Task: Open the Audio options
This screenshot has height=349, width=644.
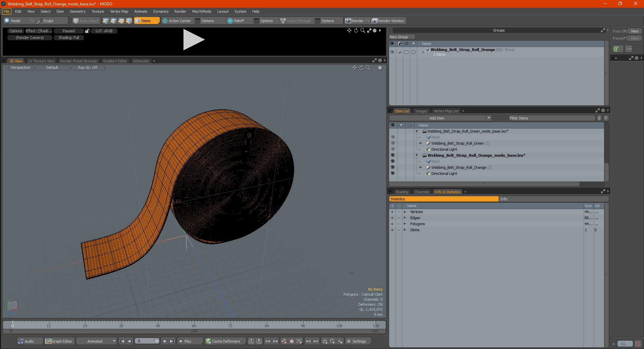Action: point(30,341)
